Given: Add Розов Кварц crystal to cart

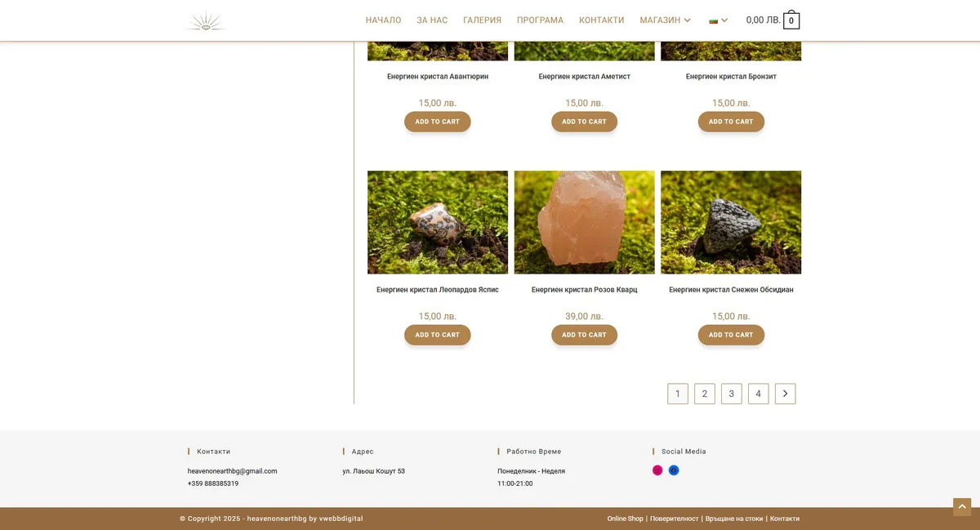Looking at the screenshot, I should pos(584,335).
